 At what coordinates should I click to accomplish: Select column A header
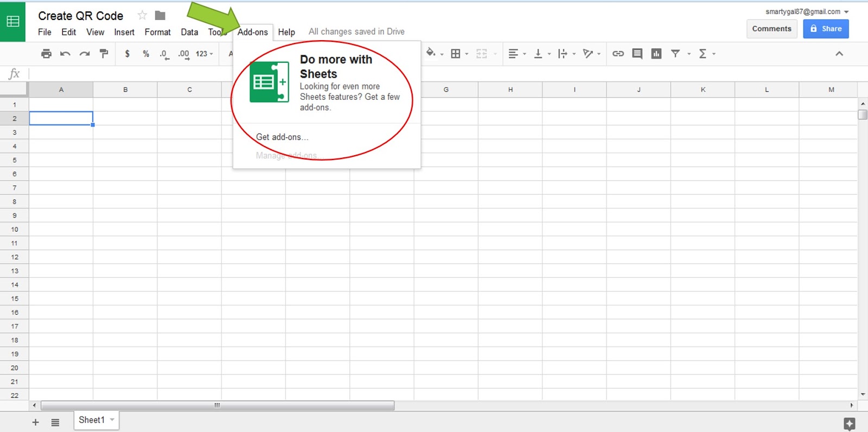point(61,90)
